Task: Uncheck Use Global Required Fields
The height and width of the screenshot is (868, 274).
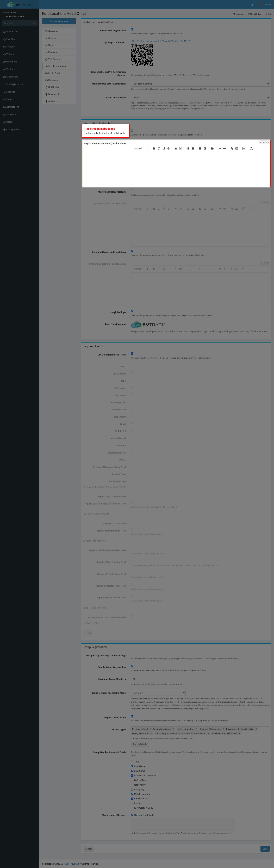Action: coord(132,353)
